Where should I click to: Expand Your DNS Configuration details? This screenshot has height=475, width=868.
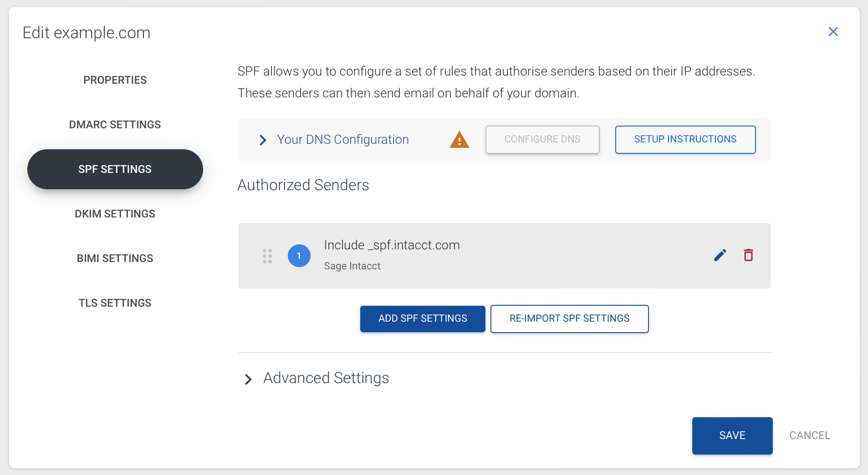pos(342,140)
